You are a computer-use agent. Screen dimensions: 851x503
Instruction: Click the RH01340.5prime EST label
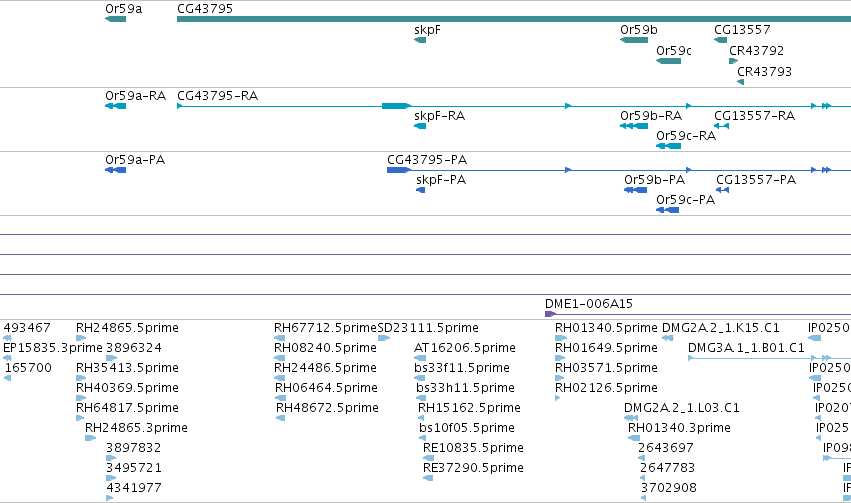pyautogui.click(x=606, y=328)
